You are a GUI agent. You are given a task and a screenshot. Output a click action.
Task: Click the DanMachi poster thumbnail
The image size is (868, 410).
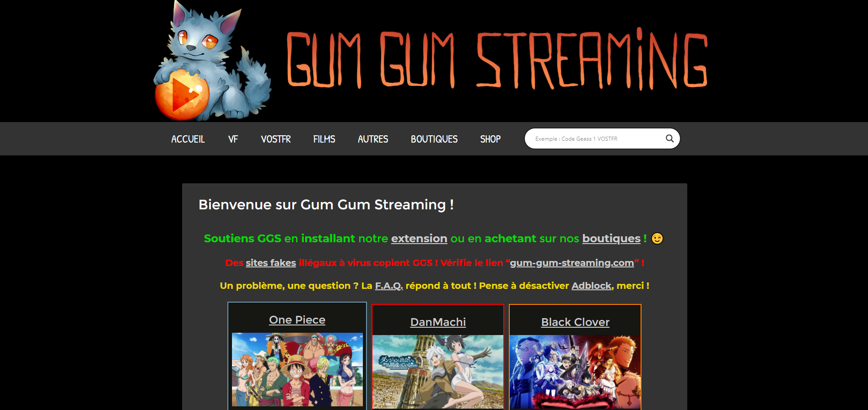(438, 372)
